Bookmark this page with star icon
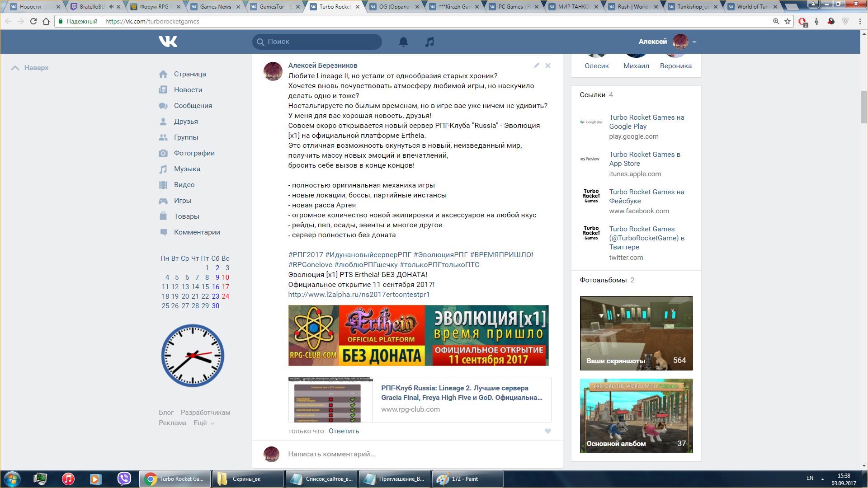 point(788,21)
